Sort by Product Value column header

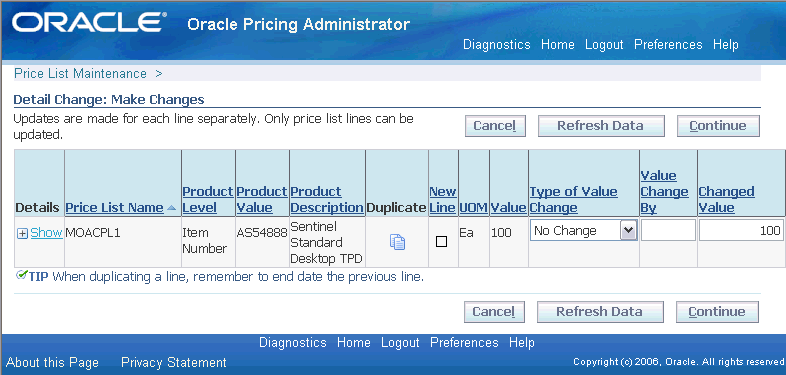[262, 200]
